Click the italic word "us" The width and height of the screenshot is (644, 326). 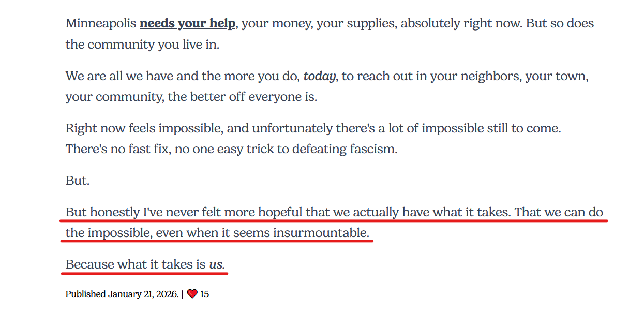(x=216, y=264)
